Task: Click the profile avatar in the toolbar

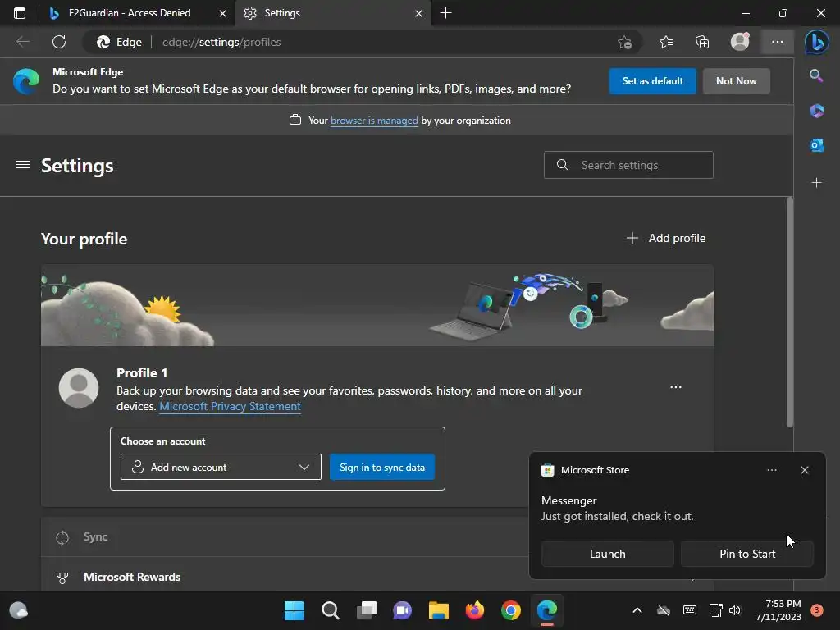Action: 740,41
